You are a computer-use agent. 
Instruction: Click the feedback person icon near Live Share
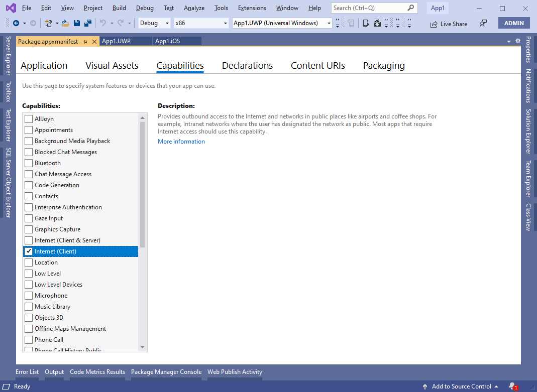[482, 23]
